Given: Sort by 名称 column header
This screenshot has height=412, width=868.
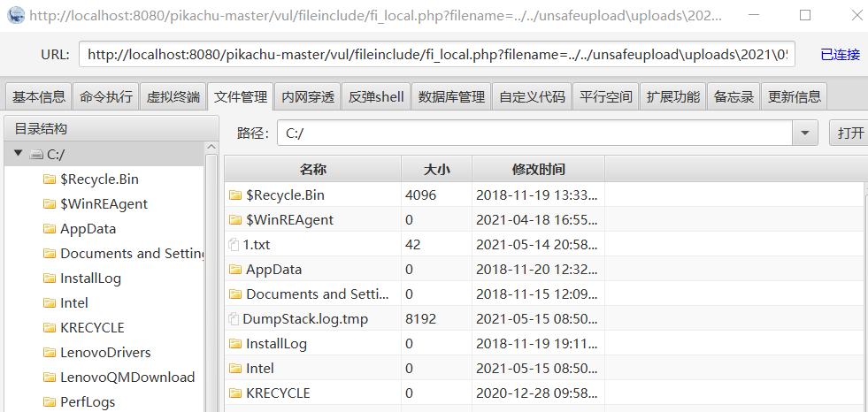Looking at the screenshot, I should [x=312, y=169].
